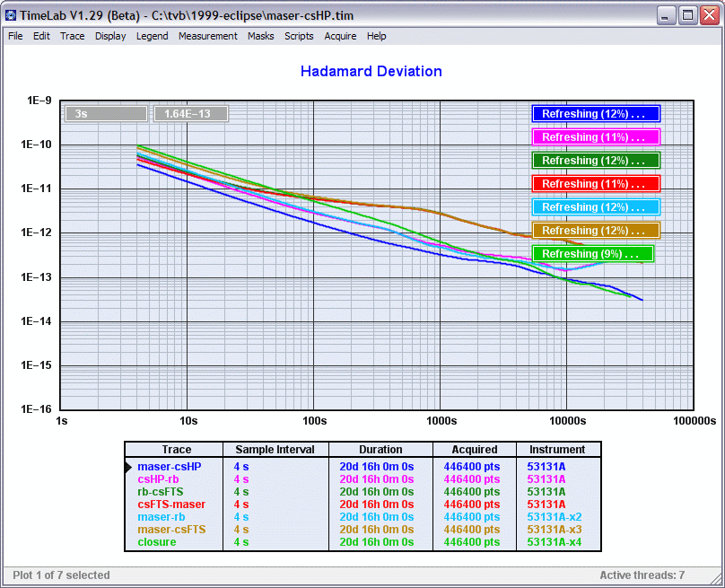Click the 'Plot 1 of 7 selected' status text
Image resolution: width=725 pixels, height=588 pixels.
(x=61, y=575)
